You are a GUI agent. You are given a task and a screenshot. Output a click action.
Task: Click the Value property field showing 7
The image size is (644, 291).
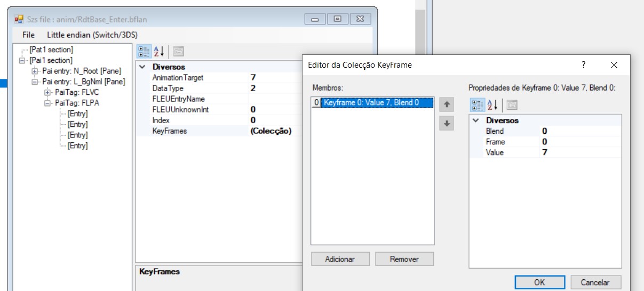click(581, 152)
